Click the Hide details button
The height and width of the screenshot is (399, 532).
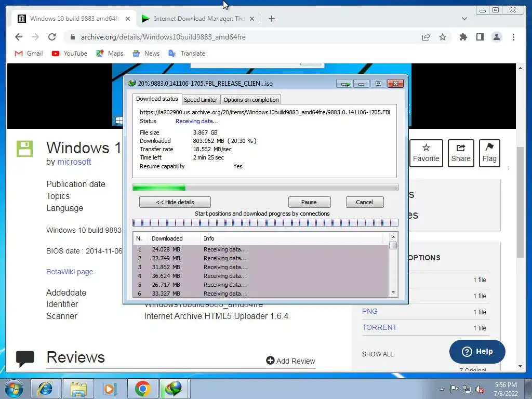175,202
